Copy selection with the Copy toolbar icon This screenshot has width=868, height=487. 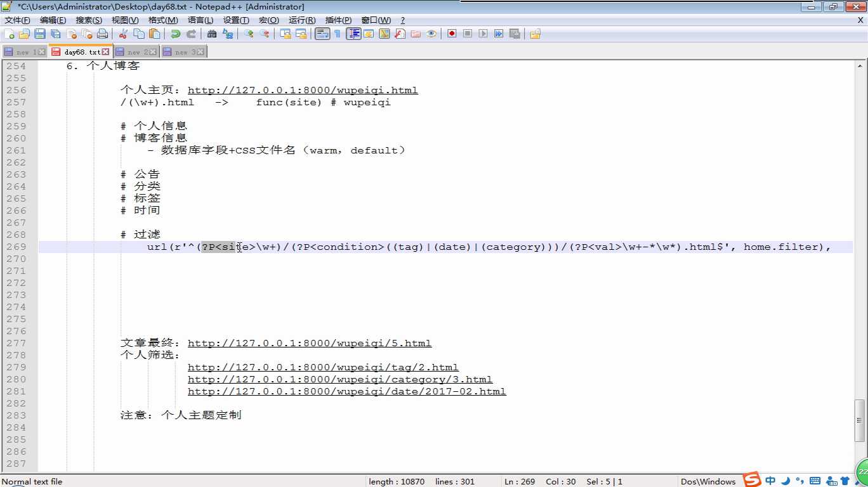[x=139, y=34]
